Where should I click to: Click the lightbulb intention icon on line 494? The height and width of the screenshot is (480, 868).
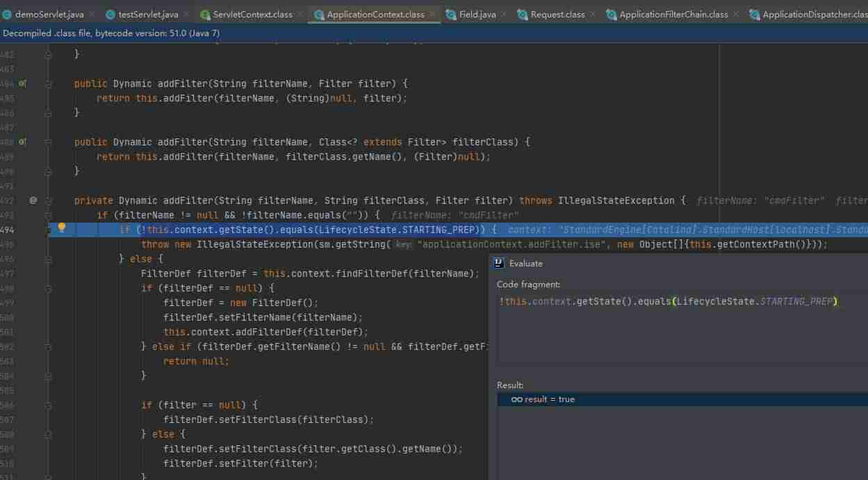point(61,227)
